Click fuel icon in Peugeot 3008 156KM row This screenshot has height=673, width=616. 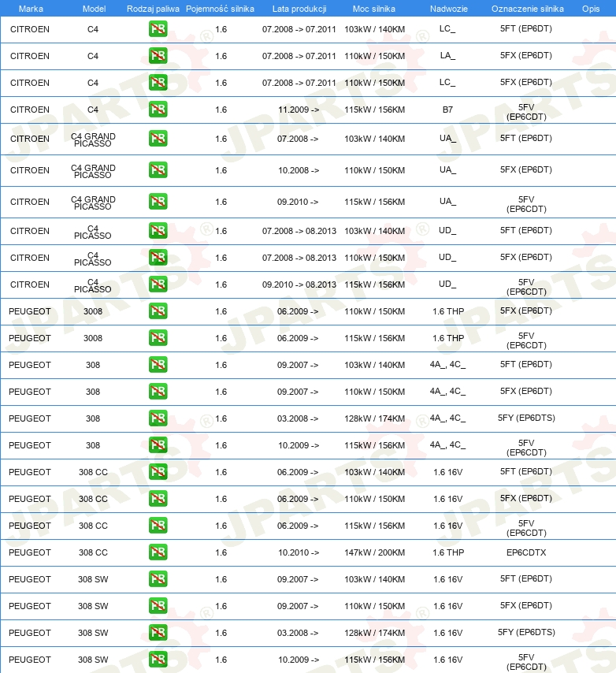coord(158,338)
